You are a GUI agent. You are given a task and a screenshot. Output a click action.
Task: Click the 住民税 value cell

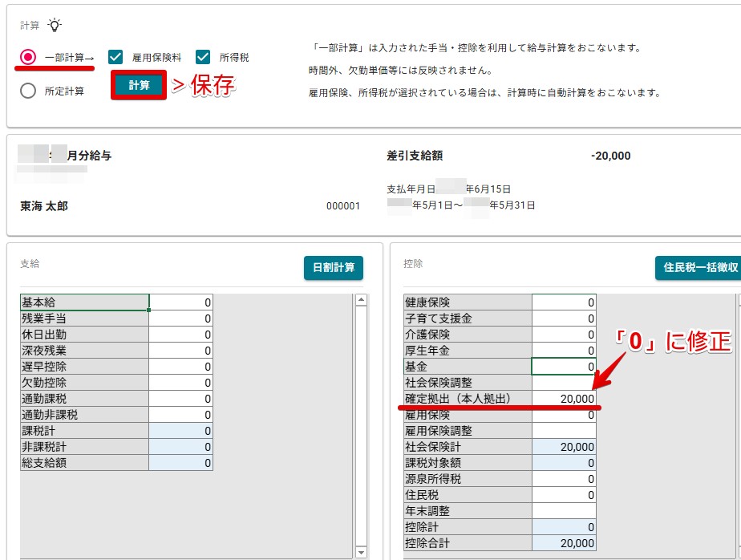click(565, 495)
